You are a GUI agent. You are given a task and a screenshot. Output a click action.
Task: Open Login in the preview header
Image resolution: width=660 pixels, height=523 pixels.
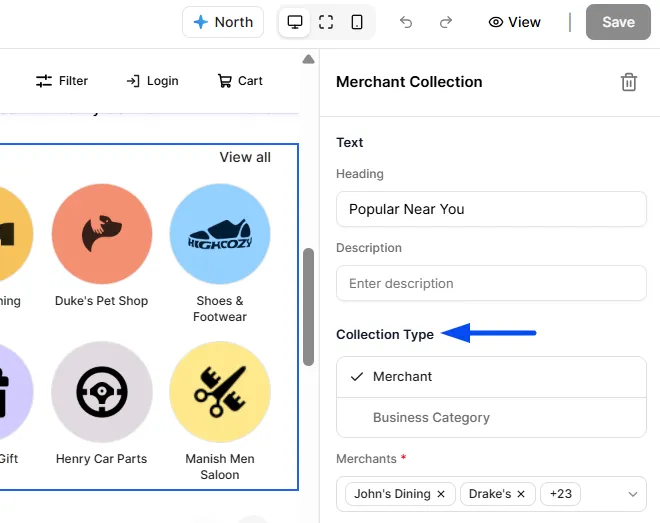(152, 81)
